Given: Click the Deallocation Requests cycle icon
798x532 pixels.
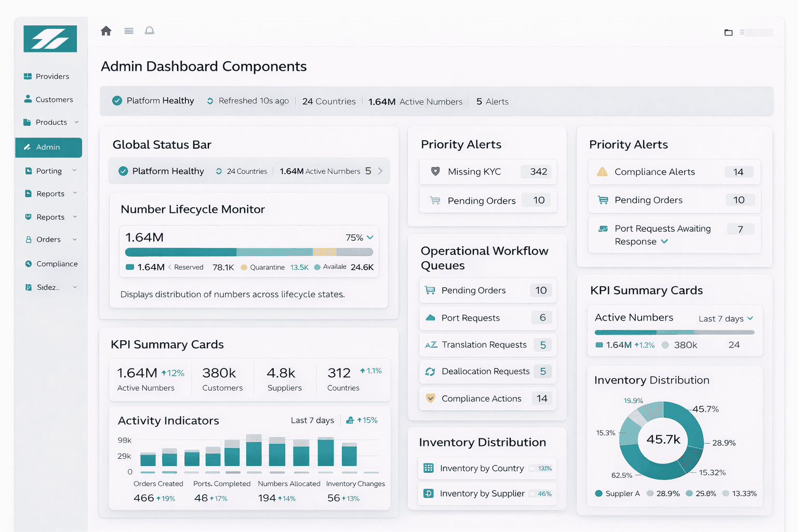Looking at the screenshot, I should click(430, 371).
